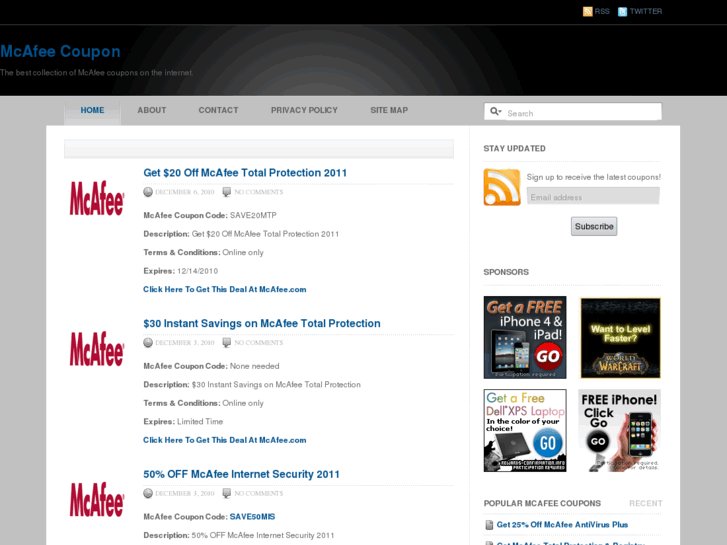
Task: Click comment icon in $20 Off post
Action: click(x=226, y=192)
